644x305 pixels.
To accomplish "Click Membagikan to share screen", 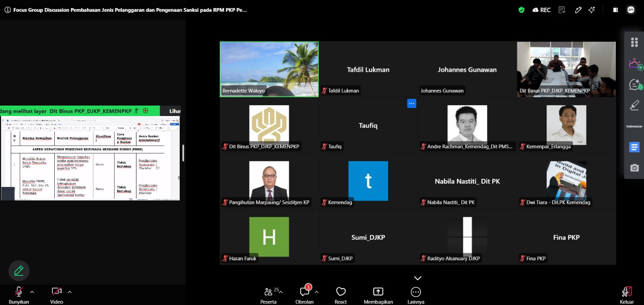I will (x=378, y=295).
